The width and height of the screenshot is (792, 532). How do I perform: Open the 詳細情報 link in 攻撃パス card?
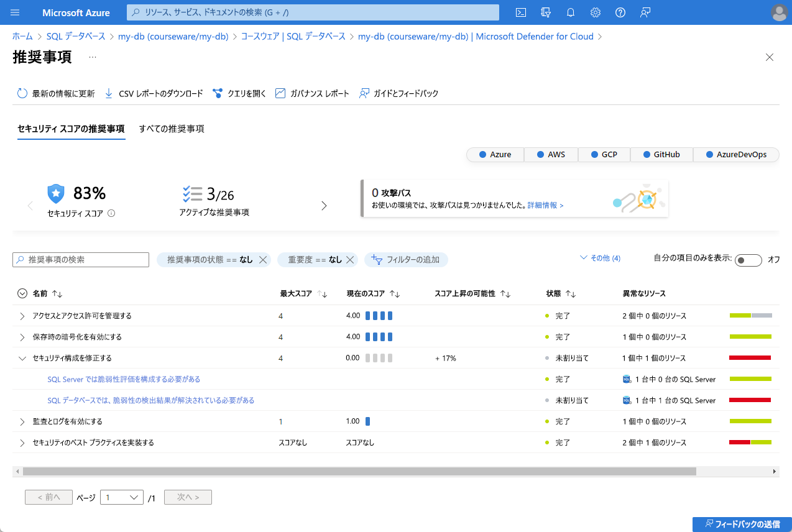tap(545, 205)
